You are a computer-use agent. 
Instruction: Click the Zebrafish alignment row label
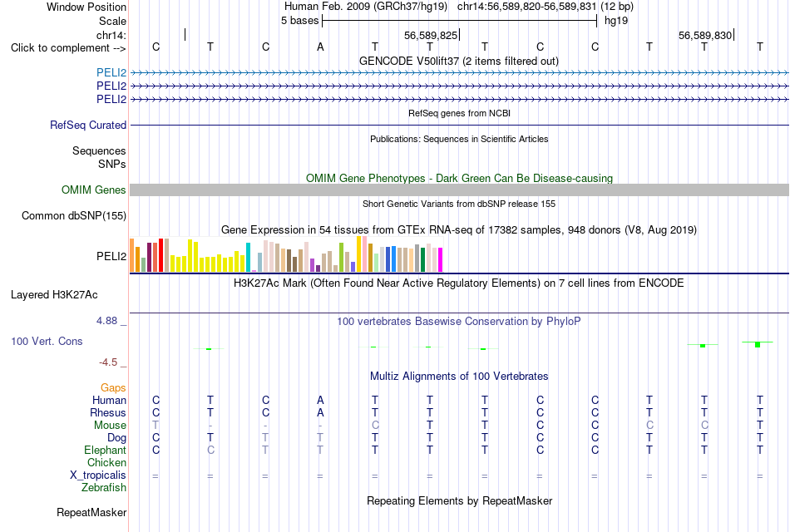(104, 488)
